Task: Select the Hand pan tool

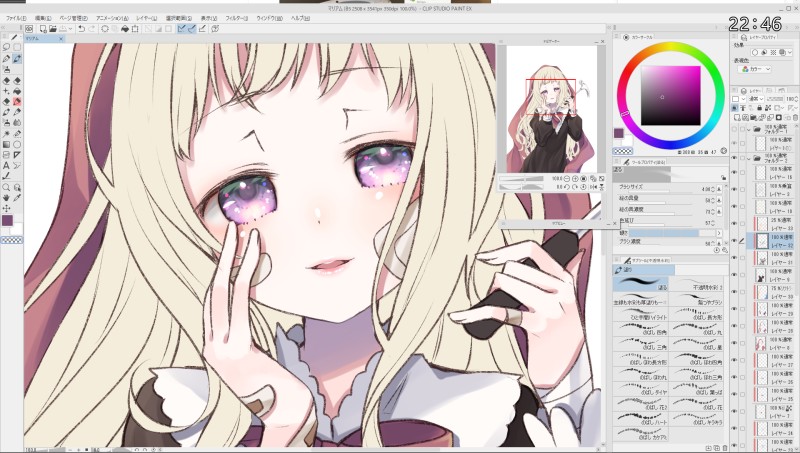Action: click(6, 197)
